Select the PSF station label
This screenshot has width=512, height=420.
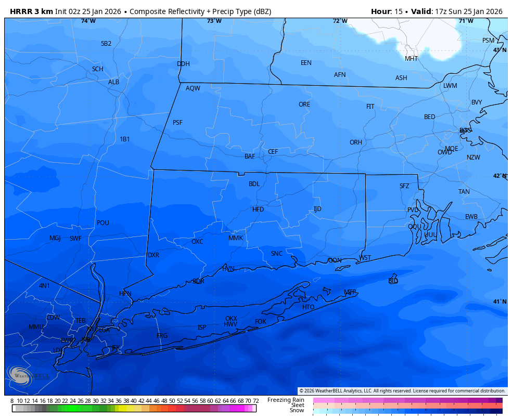click(177, 123)
